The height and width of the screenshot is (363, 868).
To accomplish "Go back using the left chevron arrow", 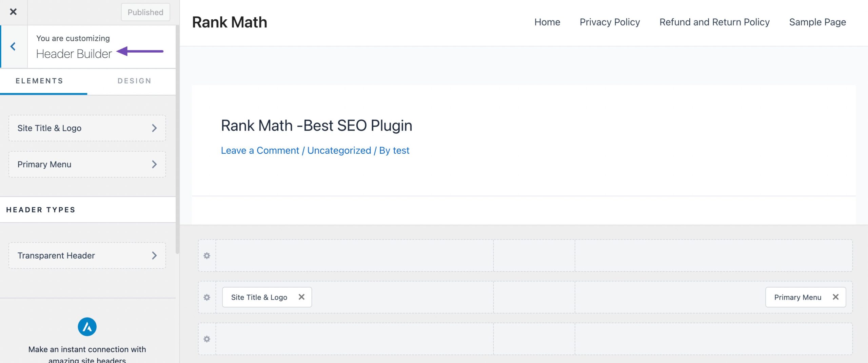I will pyautogui.click(x=13, y=46).
